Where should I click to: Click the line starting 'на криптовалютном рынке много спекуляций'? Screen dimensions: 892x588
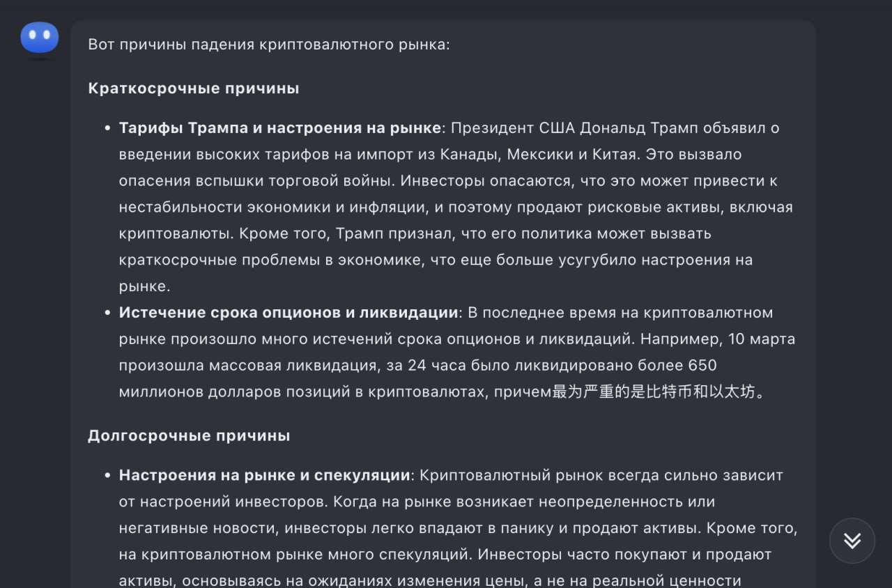click(x=445, y=555)
